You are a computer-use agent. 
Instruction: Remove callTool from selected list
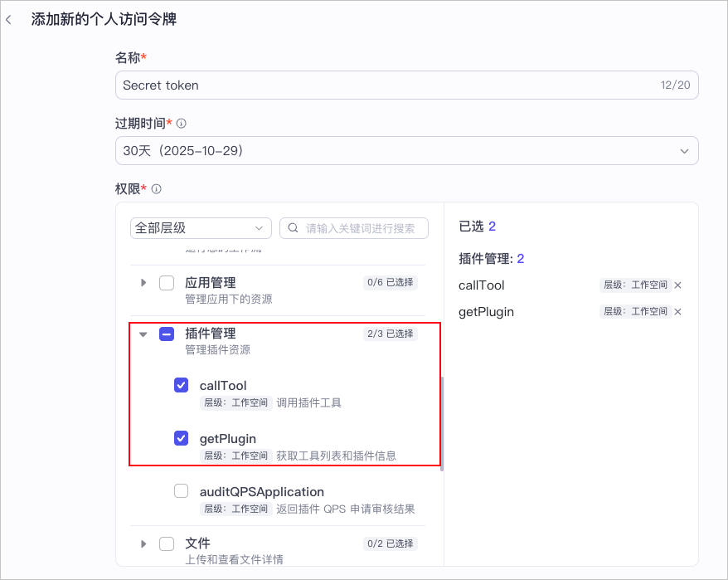pyautogui.click(x=678, y=285)
